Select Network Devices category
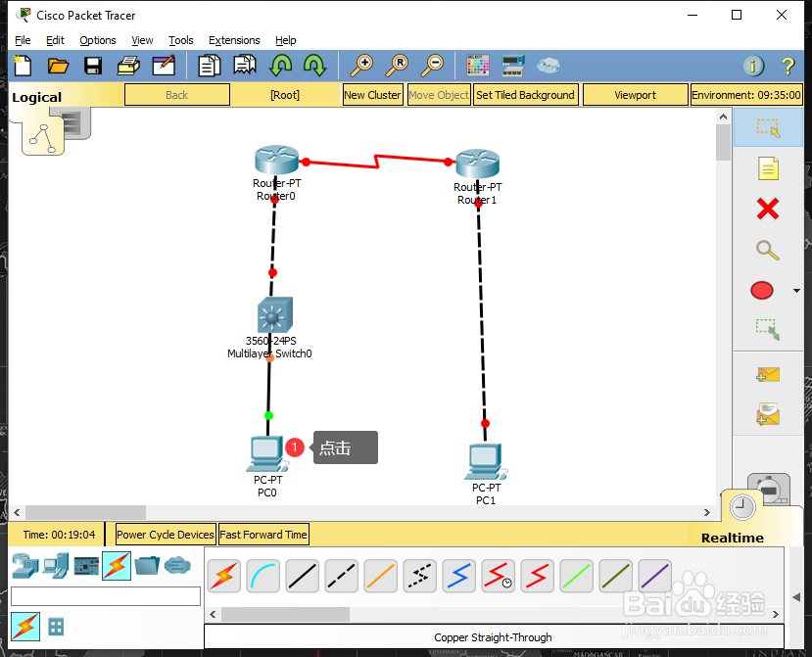The width and height of the screenshot is (812, 657). pyautogui.click(x=24, y=565)
